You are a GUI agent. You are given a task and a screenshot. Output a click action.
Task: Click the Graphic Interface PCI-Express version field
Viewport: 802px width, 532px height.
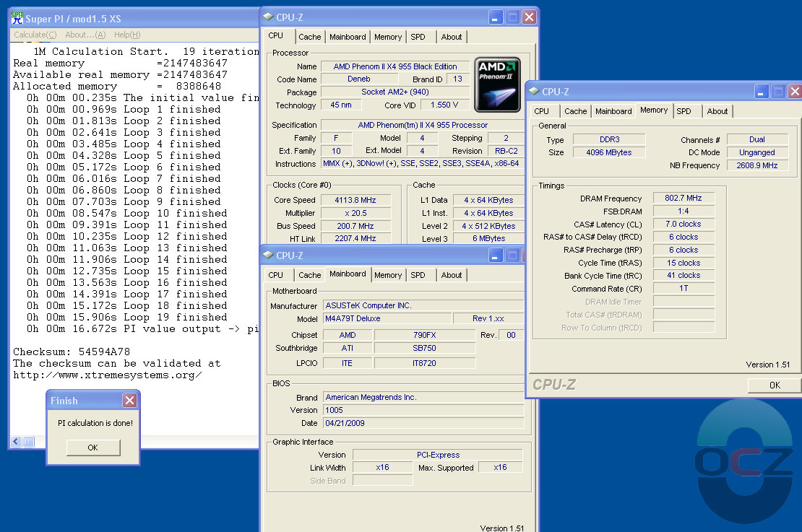point(438,455)
